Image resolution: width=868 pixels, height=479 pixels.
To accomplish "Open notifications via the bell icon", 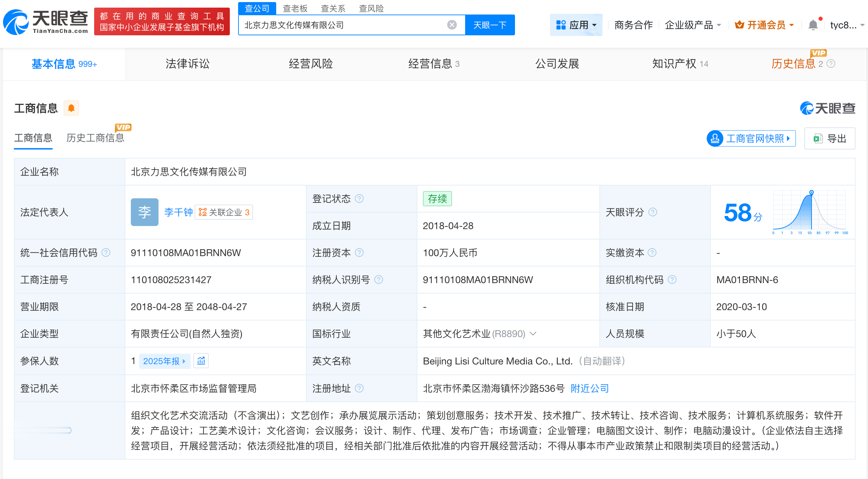I will [813, 25].
